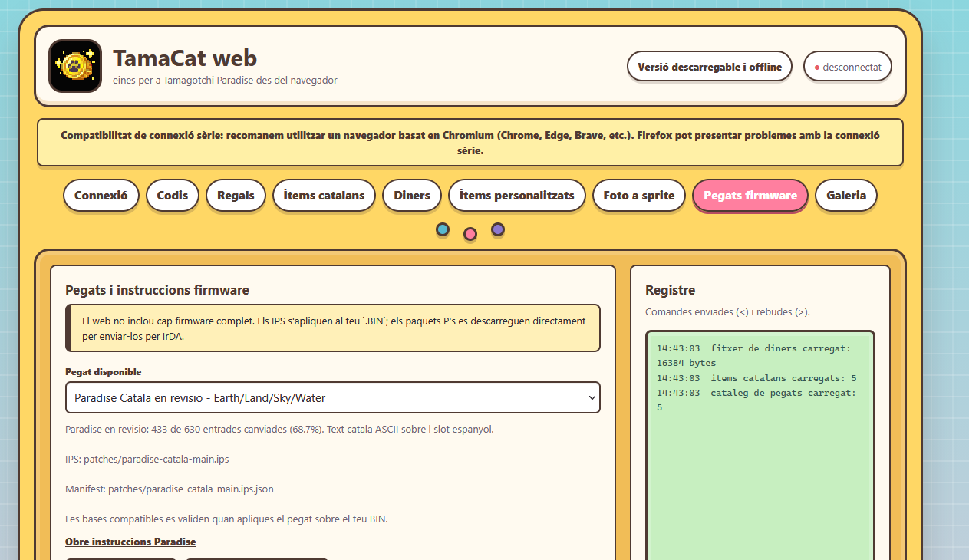Screen dimensions: 969x560
Task: Open the Regals tab
Action: tap(236, 196)
